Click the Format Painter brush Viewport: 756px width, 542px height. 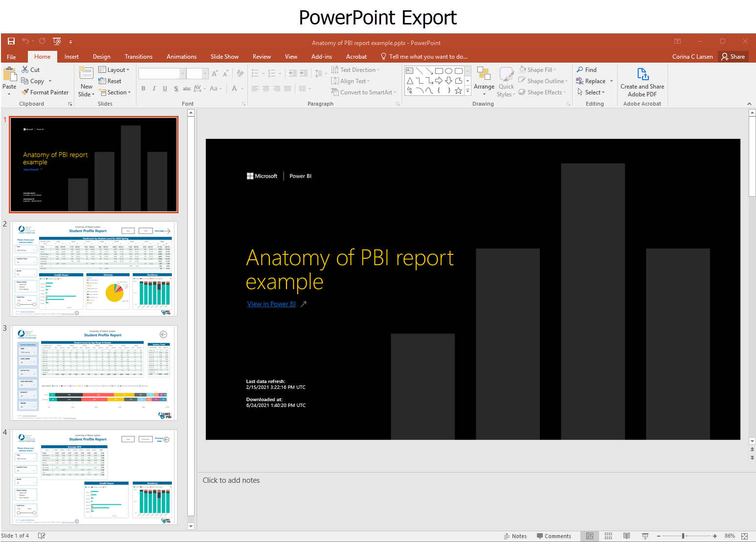pos(44,92)
